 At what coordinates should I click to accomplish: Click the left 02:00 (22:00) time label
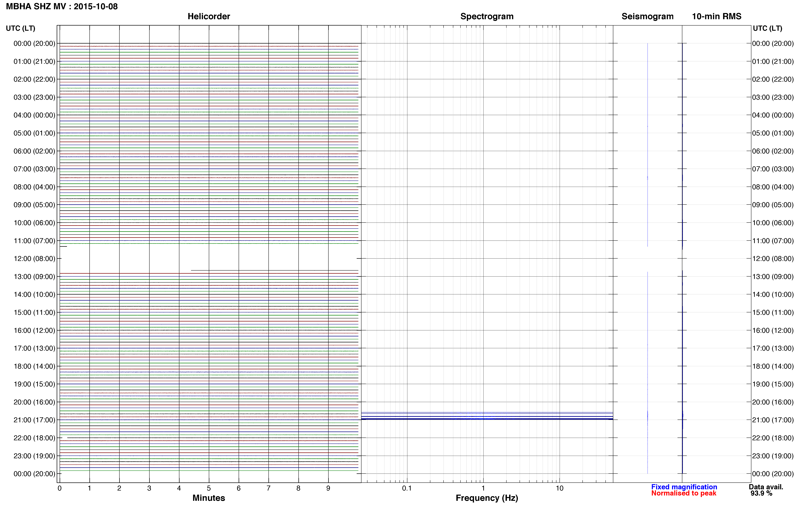point(34,79)
